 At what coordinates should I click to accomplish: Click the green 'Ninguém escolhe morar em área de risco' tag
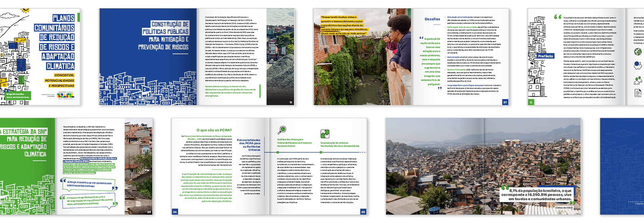[18, 95]
